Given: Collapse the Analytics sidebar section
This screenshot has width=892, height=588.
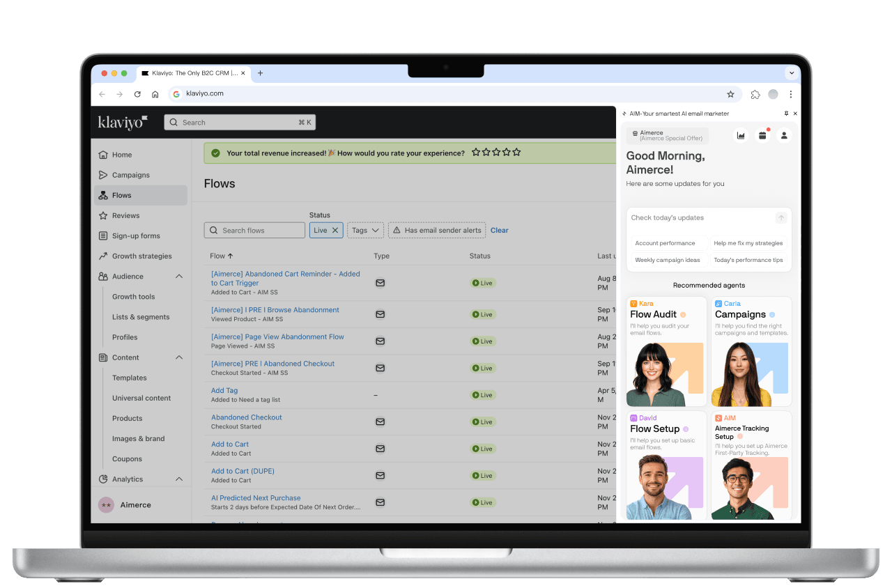Looking at the screenshot, I should click(179, 479).
